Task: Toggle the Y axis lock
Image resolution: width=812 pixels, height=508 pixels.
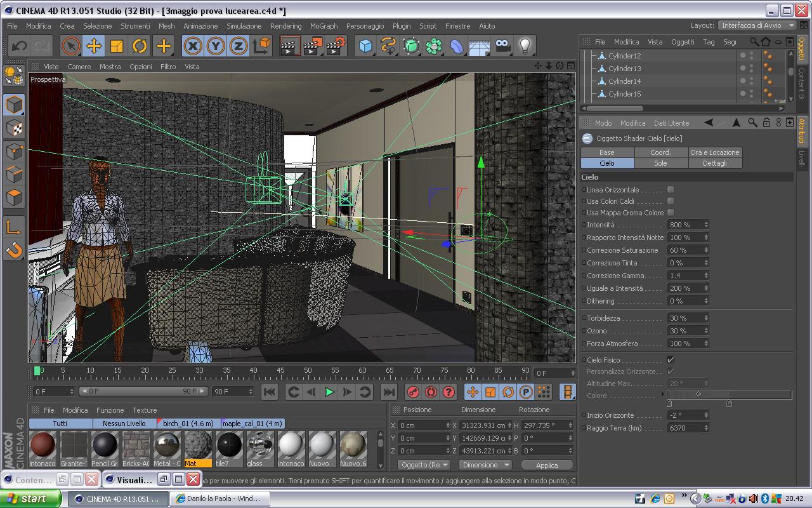Action: point(216,46)
